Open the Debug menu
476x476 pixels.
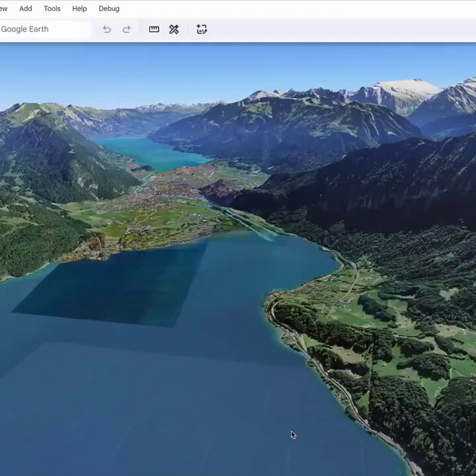(109, 9)
